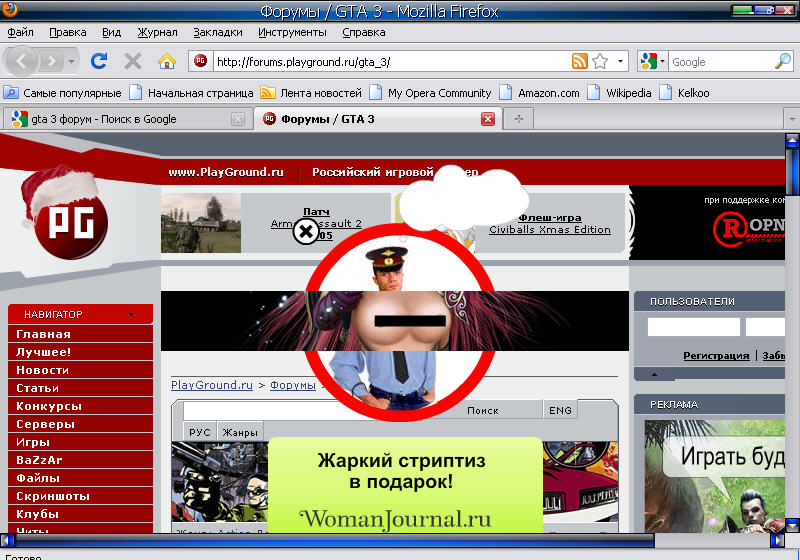Close the Форумы / GTA 3 tab

click(x=488, y=119)
